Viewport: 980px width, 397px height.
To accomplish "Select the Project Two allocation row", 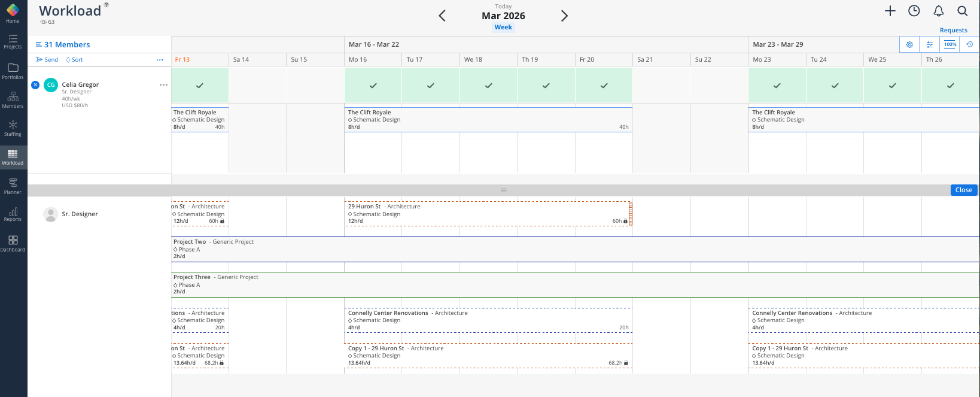I will pos(576,249).
